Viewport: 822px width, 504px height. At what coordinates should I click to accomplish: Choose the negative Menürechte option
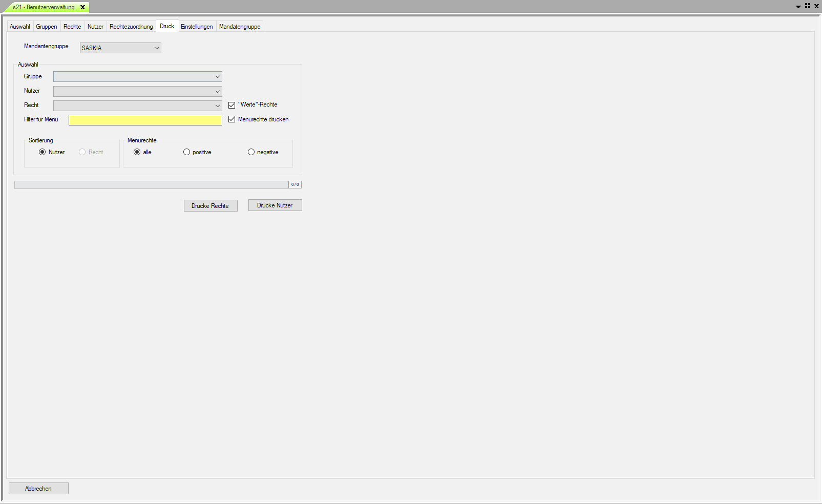[251, 152]
